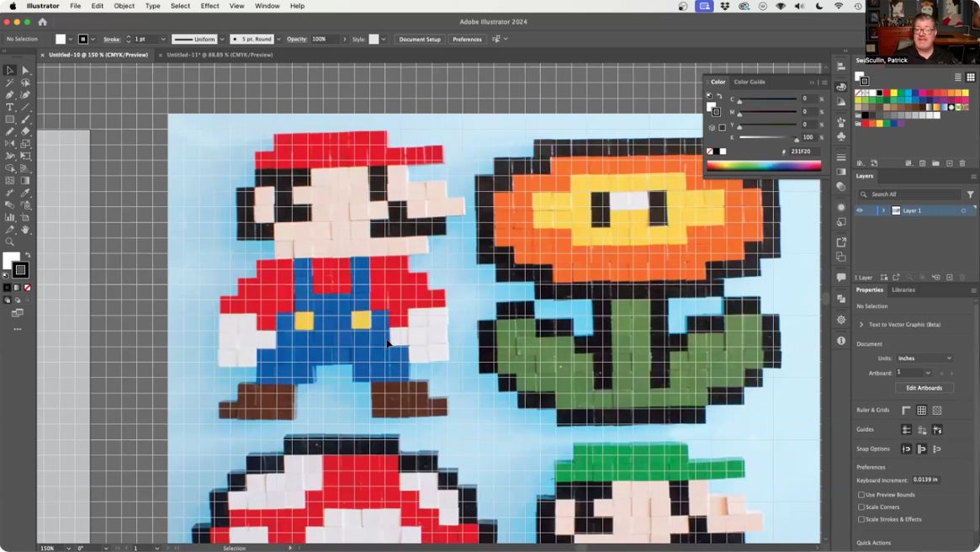Select the Selection tool
The image size is (980, 552).
tap(10, 71)
